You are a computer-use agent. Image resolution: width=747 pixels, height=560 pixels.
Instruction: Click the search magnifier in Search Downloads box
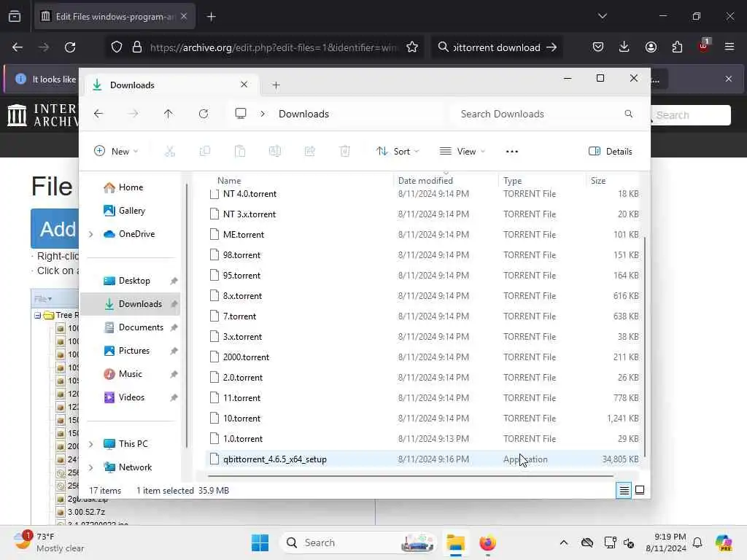point(628,114)
